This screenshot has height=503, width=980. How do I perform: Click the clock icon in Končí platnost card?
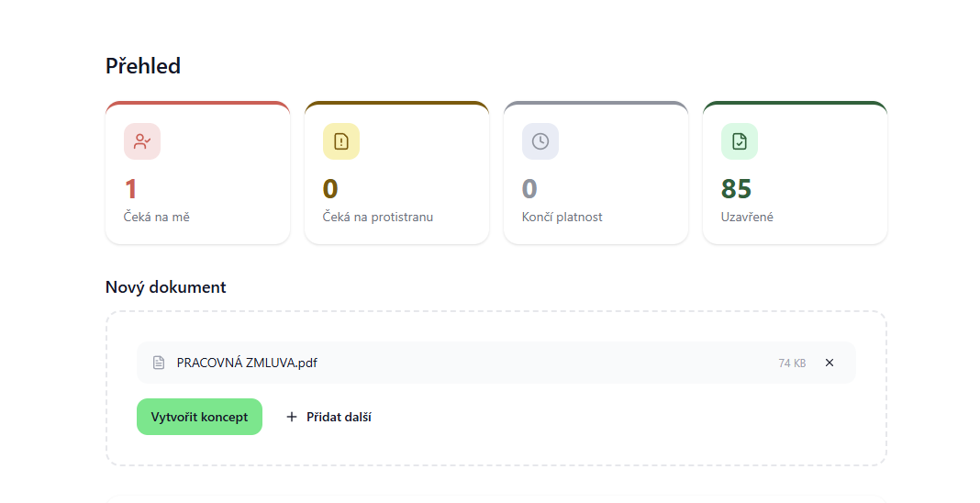[x=540, y=141]
